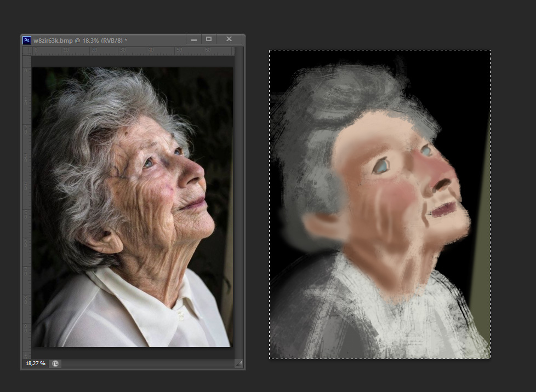Click the zoom percentage field showing 18,27 %

click(35, 364)
